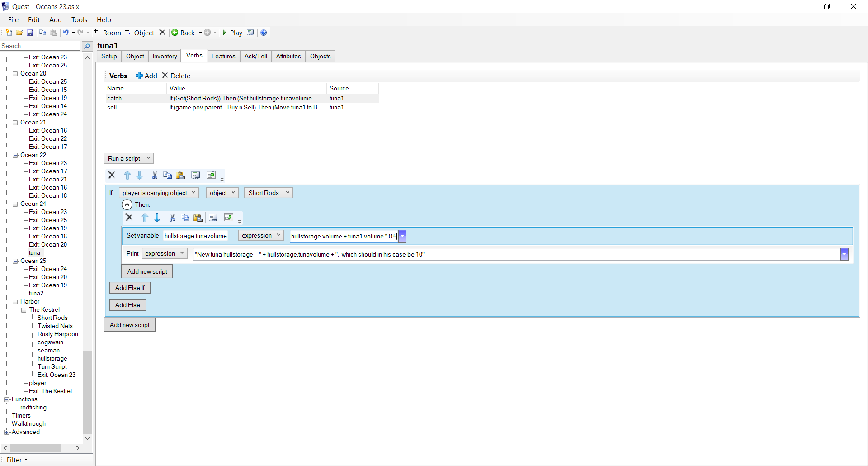868x466 pixels.
Task: Click the Save file icon in main toolbar
Action: coord(30,33)
